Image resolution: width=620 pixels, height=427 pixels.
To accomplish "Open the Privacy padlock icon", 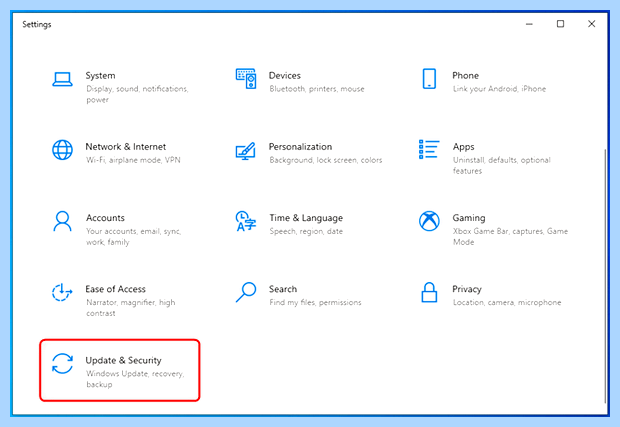I will pyautogui.click(x=429, y=292).
